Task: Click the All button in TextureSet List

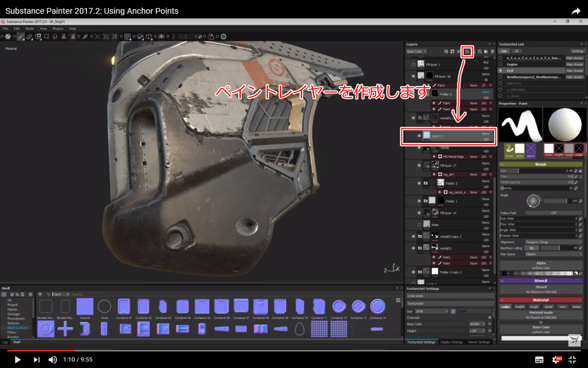Action: click(x=516, y=51)
